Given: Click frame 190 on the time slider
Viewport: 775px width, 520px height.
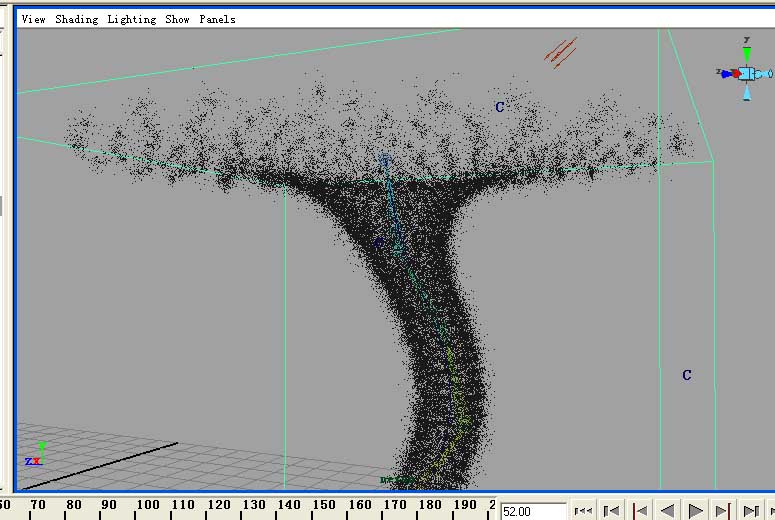Looking at the screenshot, I should point(465,505).
